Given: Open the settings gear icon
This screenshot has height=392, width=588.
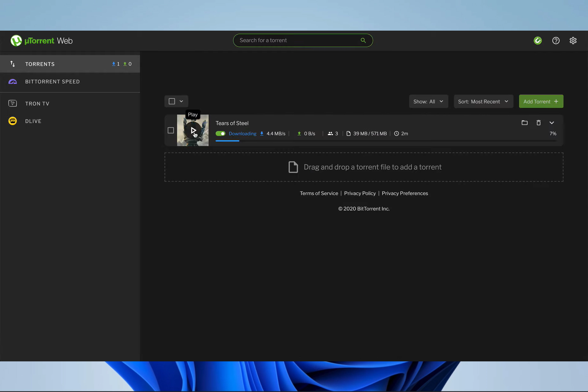Looking at the screenshot, I should click(574, 40).
